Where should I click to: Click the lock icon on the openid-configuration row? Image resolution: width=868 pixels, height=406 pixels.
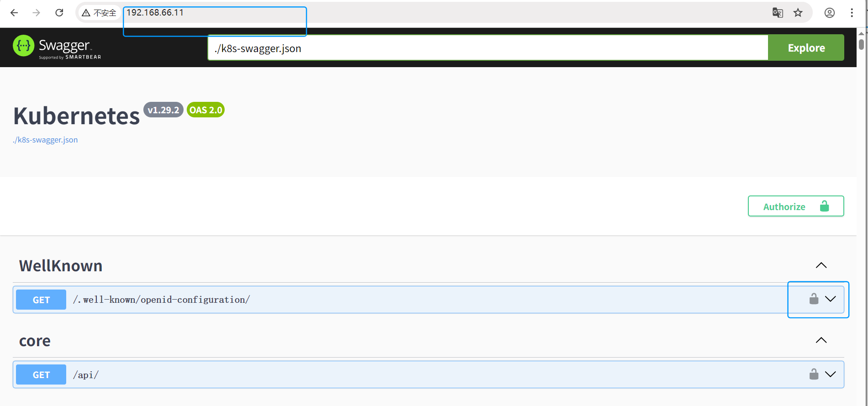[814, 299]
